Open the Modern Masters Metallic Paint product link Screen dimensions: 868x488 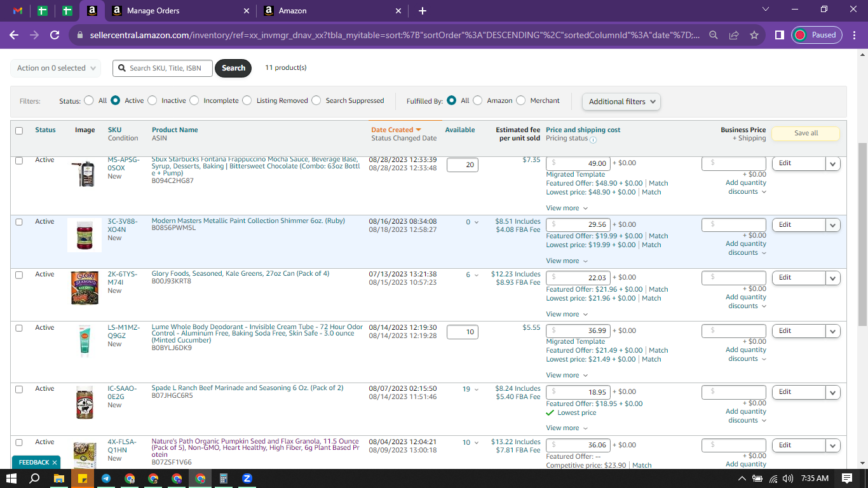click(248, 221)
